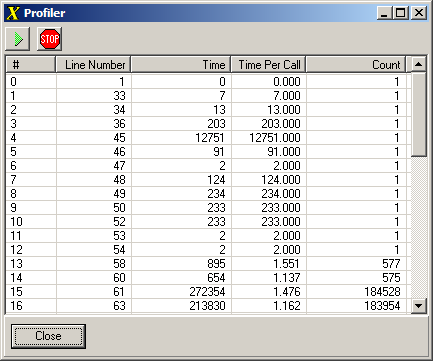This screenshot has width=433, height=361.
Task: Select time per call 234.000
Action: point(281,194)
